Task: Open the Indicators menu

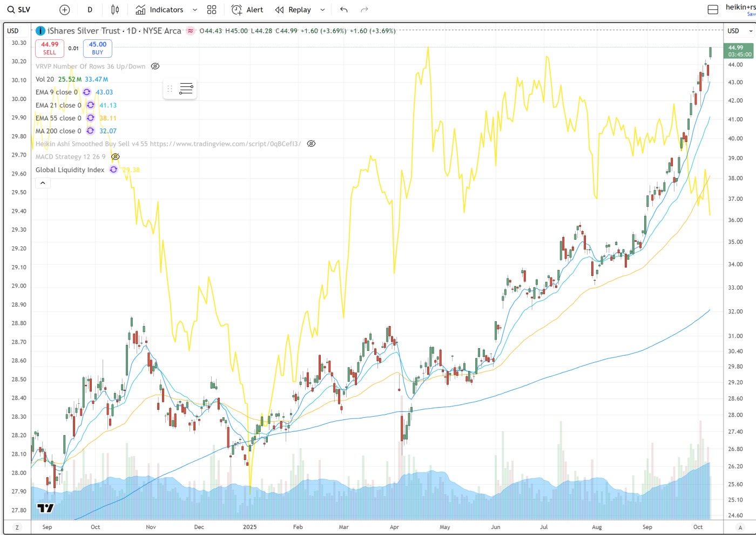Action: tap(160, 10)
